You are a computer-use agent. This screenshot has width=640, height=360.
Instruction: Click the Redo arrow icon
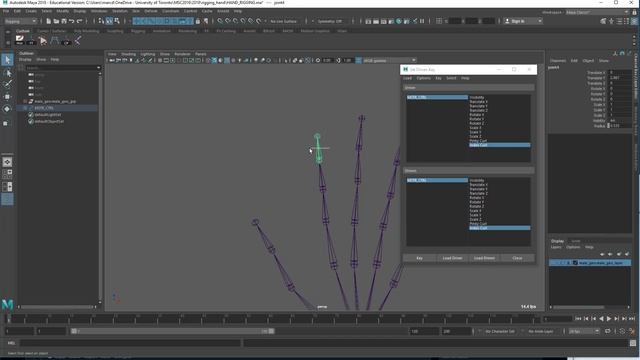click(x=80, y=21)
